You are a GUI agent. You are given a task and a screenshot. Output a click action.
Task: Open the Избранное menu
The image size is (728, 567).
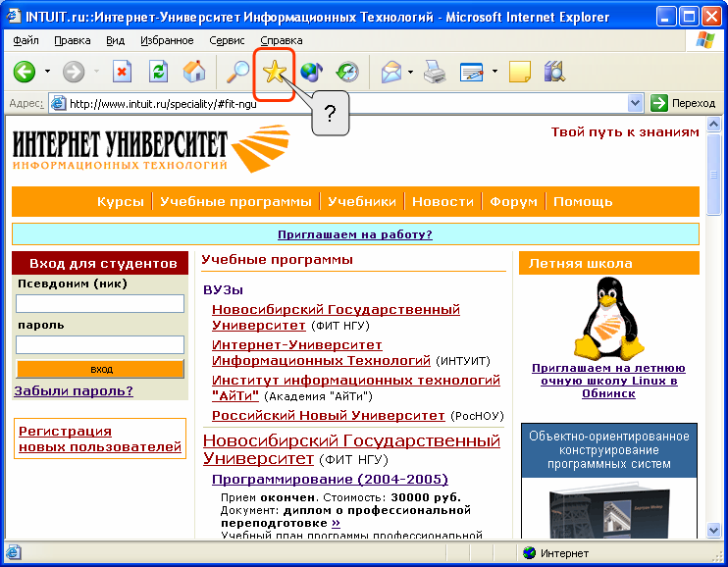point(167,40)
